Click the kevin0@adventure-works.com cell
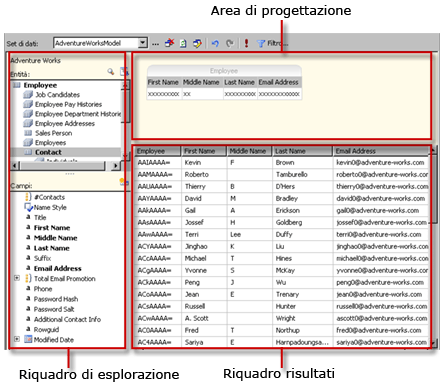 381,162
